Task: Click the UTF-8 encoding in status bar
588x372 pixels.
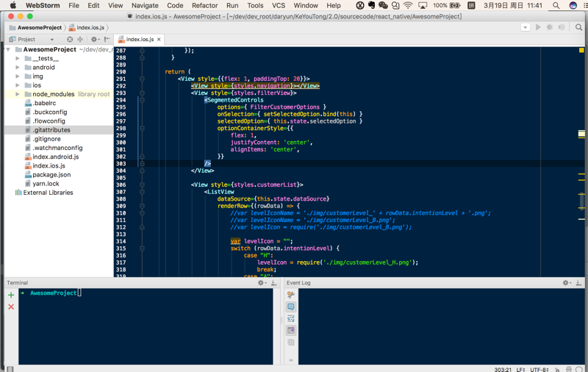Action: click(x=539, y=369)
